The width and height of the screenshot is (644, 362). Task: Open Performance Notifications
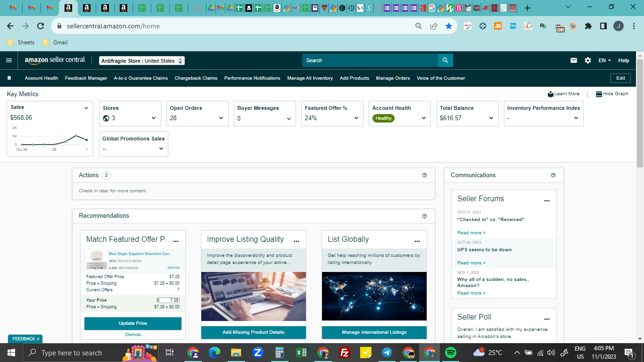[252, 78]
